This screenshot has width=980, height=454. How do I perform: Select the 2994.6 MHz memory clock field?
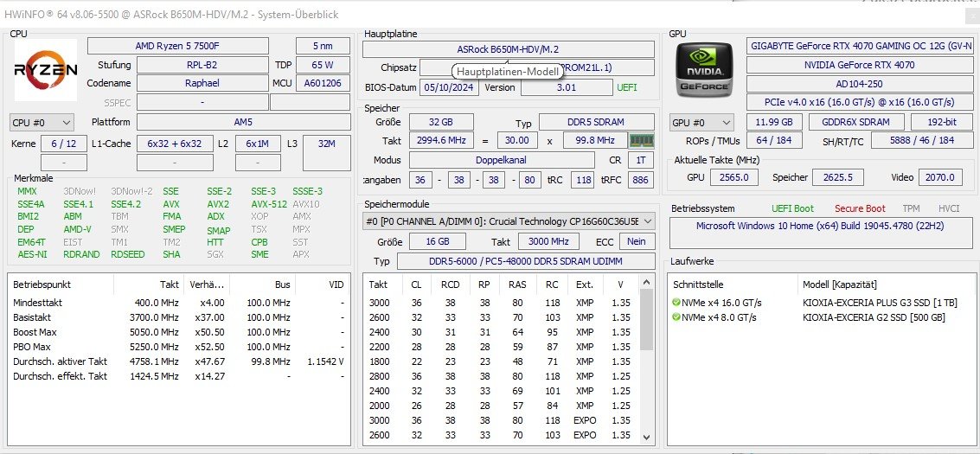(x=441, y=140)
